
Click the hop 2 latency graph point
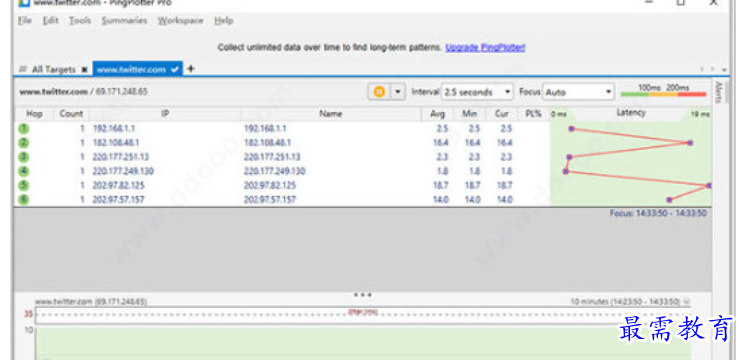click(x=690, y=143)
